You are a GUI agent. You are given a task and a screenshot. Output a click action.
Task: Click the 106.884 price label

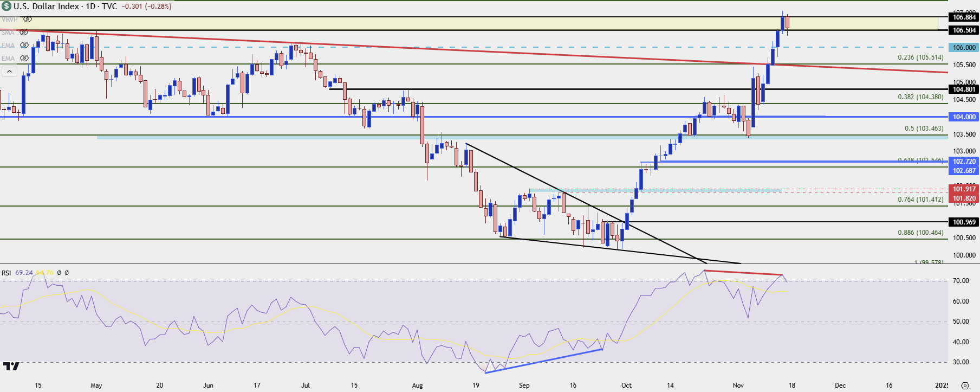point(964,17)
